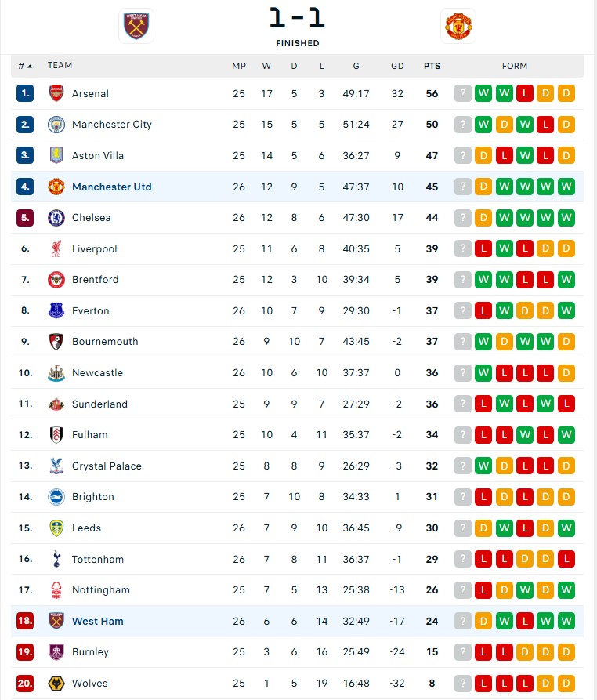This screenshot has width=597, height=700.
Task: Open the Chelsea team link
Action: (x=91, y=217)
